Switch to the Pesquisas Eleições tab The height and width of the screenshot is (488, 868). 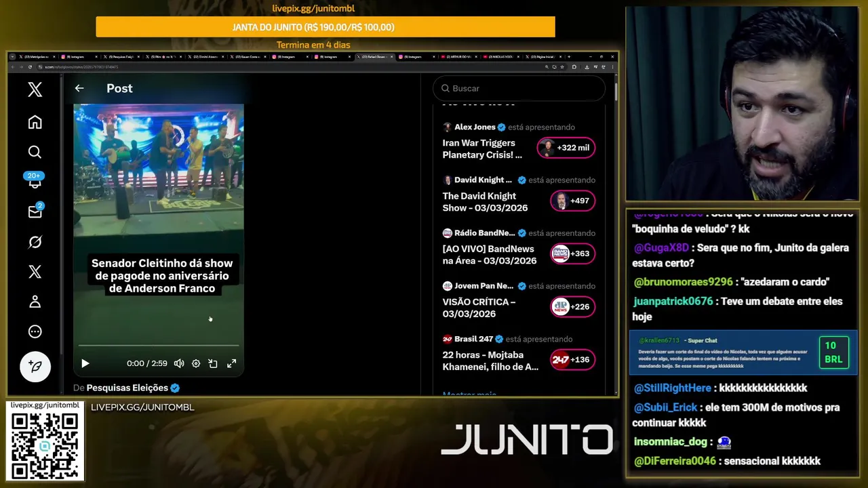(x=120, y=57)
